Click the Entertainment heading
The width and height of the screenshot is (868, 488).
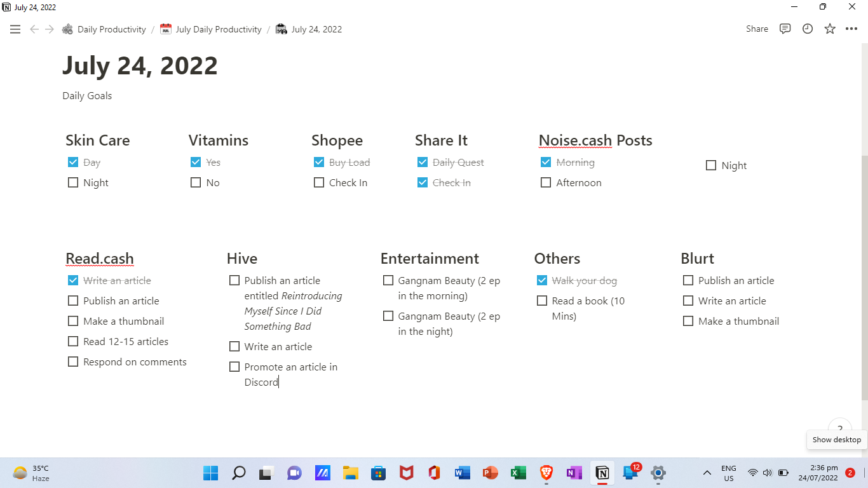click(x=430, y=259)
